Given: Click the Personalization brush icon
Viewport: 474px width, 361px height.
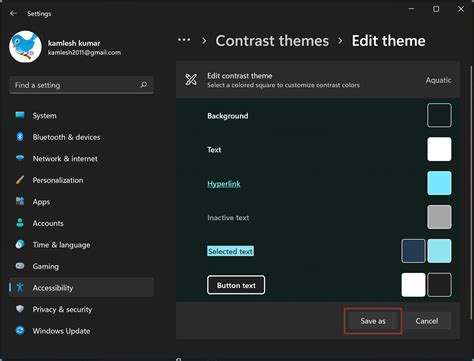Looking at the screenshot, I should (20, 180).
